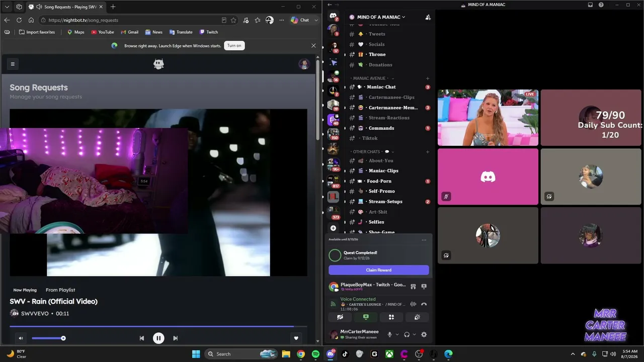644x362 pixels.
Task: Open the live stream tile in Discord call
Action: 488,118
